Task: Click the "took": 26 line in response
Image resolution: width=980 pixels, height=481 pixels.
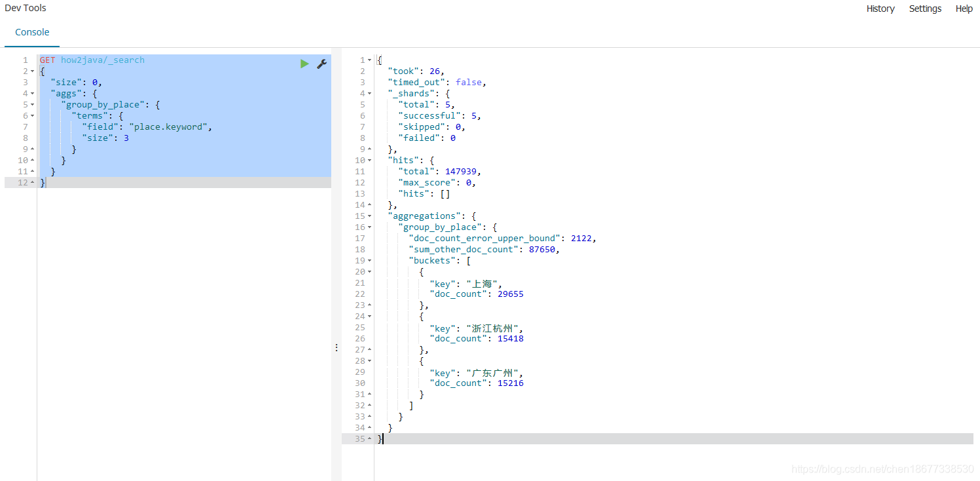Action: coord(416,71)
